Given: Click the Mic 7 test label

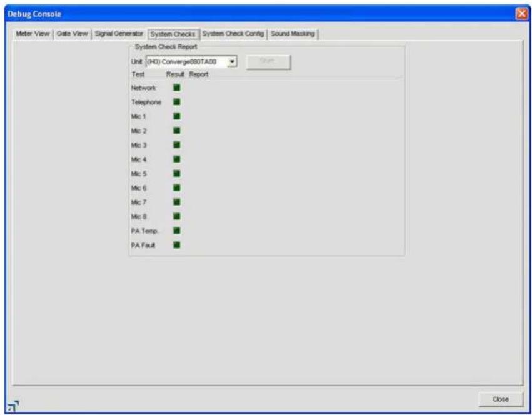Looking at the screenshot, I should click(138, 202).
